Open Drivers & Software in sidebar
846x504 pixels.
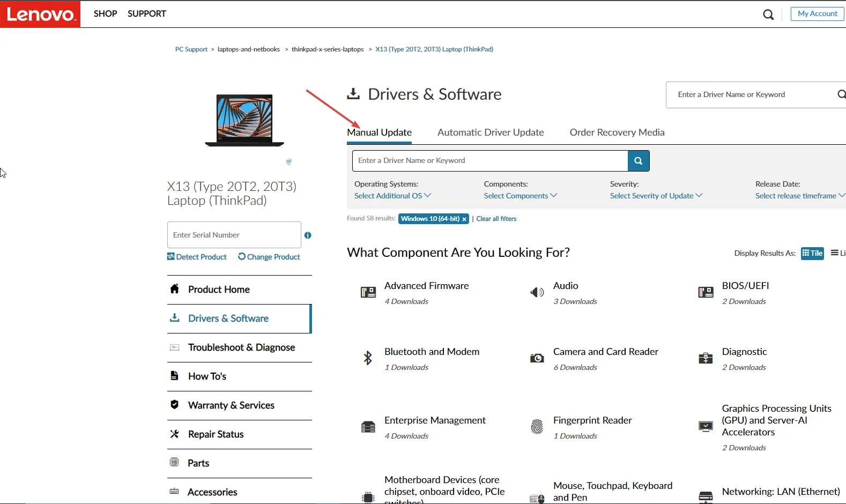coord(239,318)
